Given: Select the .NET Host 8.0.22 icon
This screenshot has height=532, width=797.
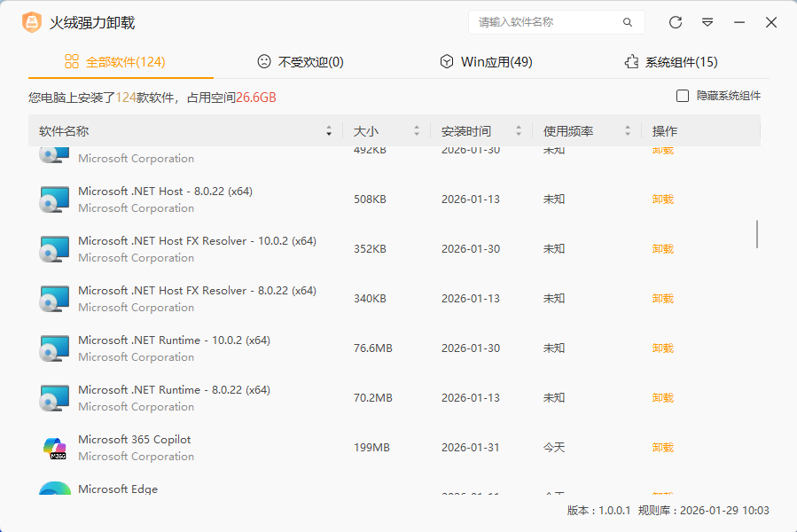Looking at the screenshot, I should pos(54,199).
